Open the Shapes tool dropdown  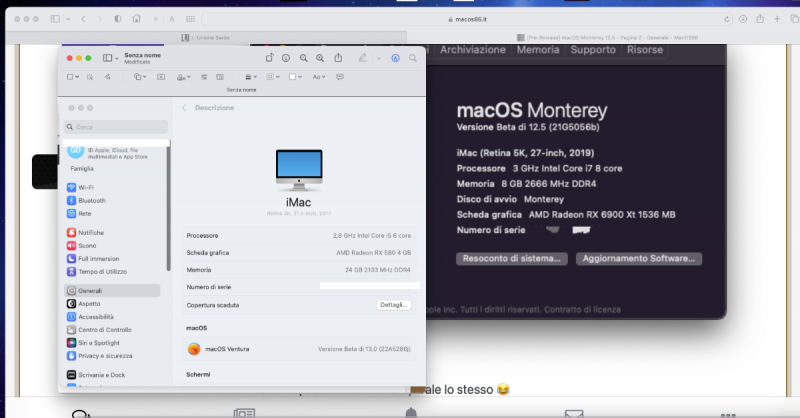tap(140, 77)
